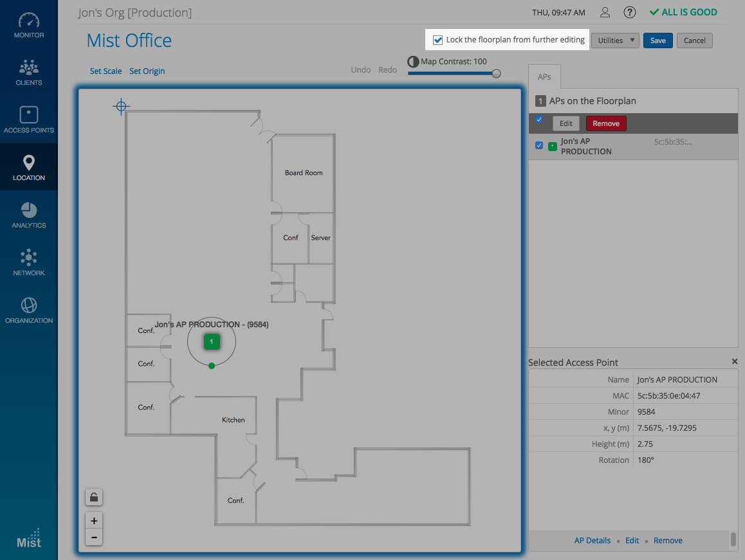
Task: Click Redo
Action: click(x=388, y=70)
